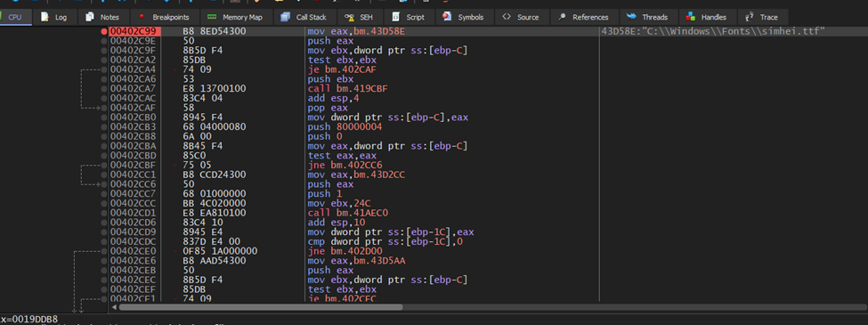Open the Symbols tab
Image resolution: width=868 pixels, height=325 pixels.
pos(463,17)
